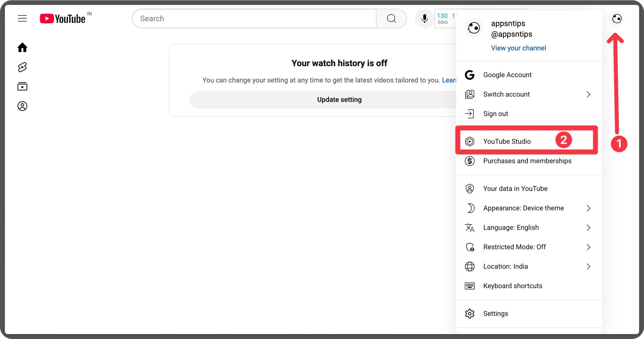Open Purchases and memberships
Screen dimensions: 644x339
pos(527,161)
